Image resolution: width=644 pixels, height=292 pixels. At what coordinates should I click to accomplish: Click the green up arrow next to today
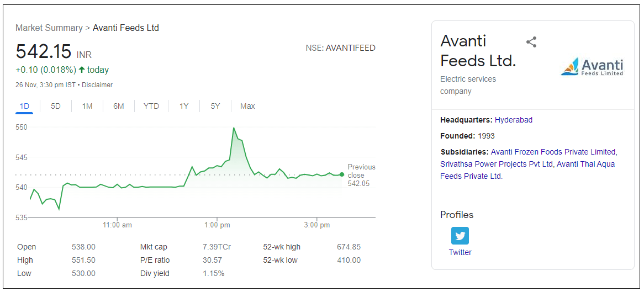click(81, 70)
